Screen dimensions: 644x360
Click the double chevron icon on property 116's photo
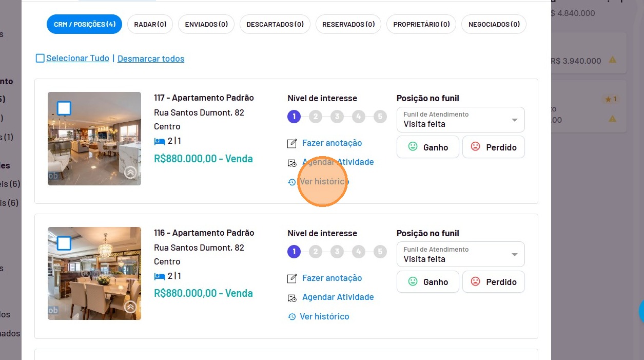coord(130,307)
